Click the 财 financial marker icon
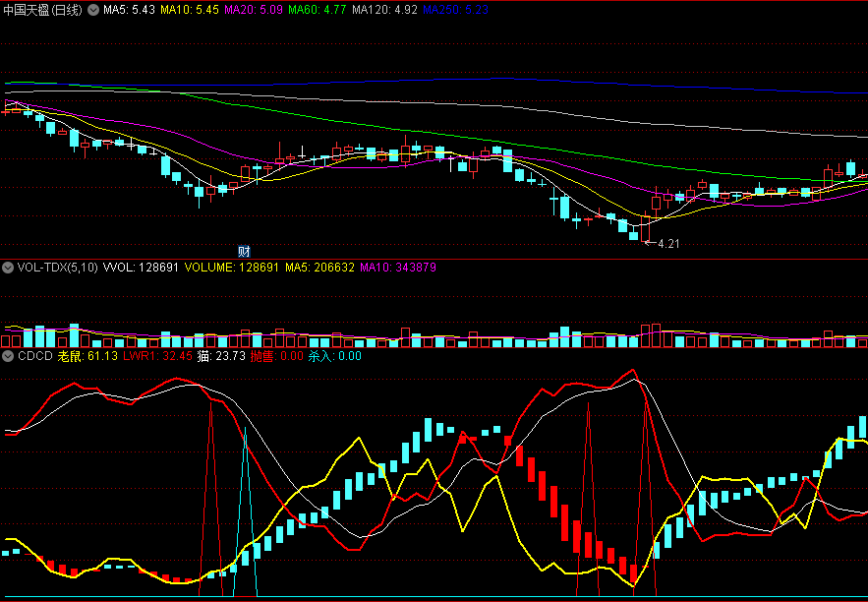Viewport: 868px width, 602px height. pyautogui.click(x=244, y=252)
